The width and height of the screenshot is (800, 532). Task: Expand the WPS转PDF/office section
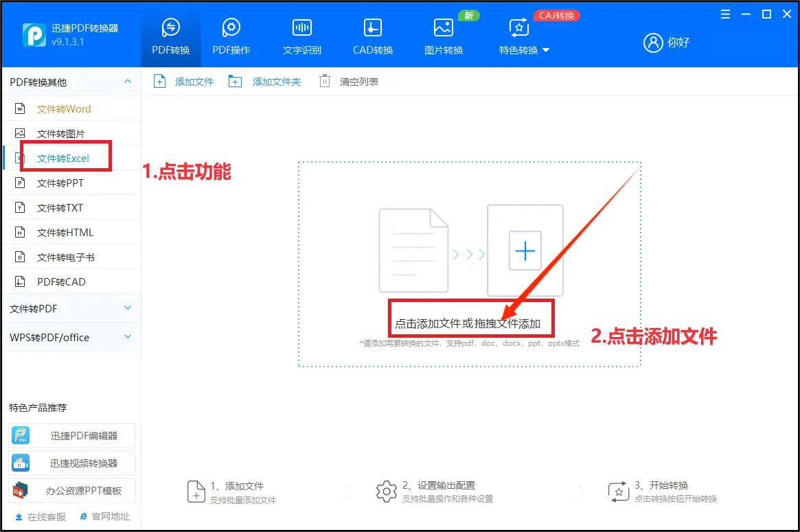[127, 337]
